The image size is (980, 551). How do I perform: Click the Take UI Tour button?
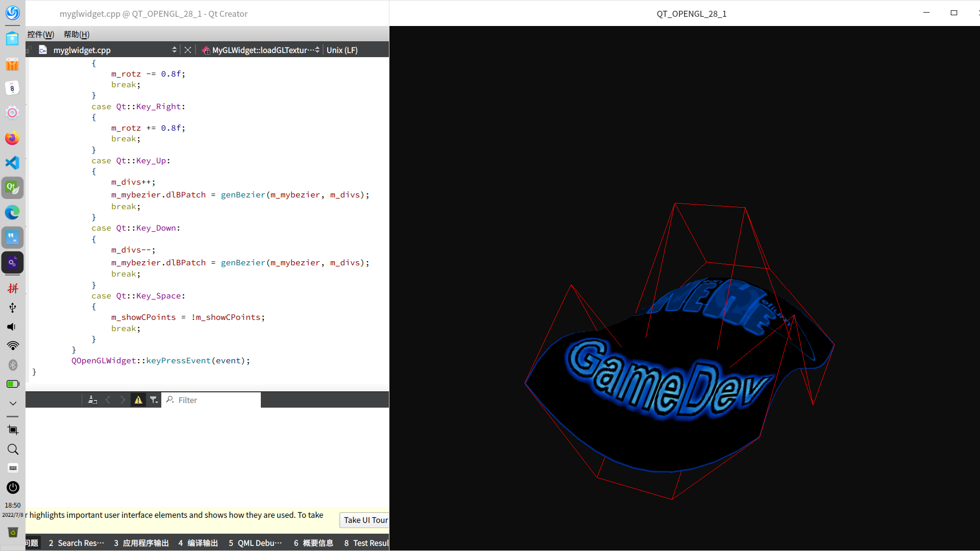click(x=365, y=520)
